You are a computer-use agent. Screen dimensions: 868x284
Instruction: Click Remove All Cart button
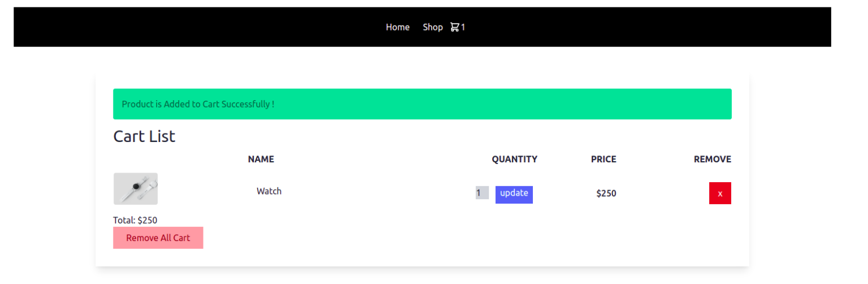pyautogui.click(x=158, y=238)
